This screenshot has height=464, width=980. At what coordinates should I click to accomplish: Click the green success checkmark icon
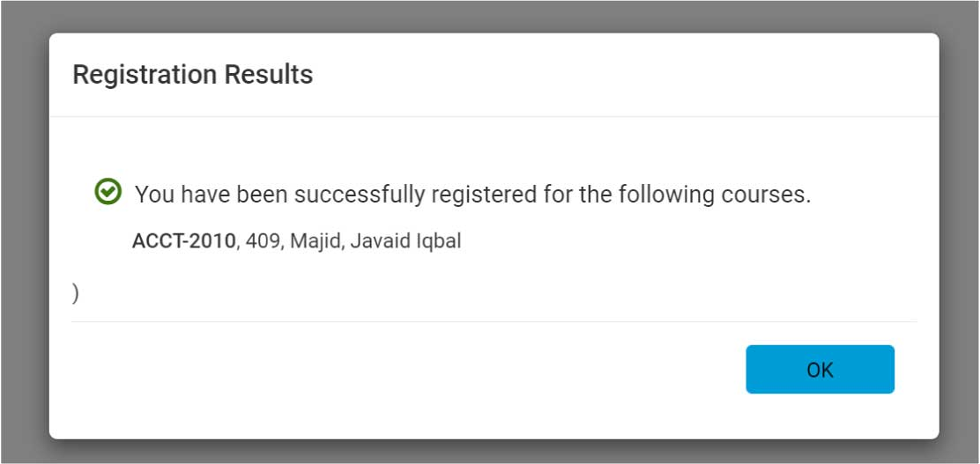[108, 192]
